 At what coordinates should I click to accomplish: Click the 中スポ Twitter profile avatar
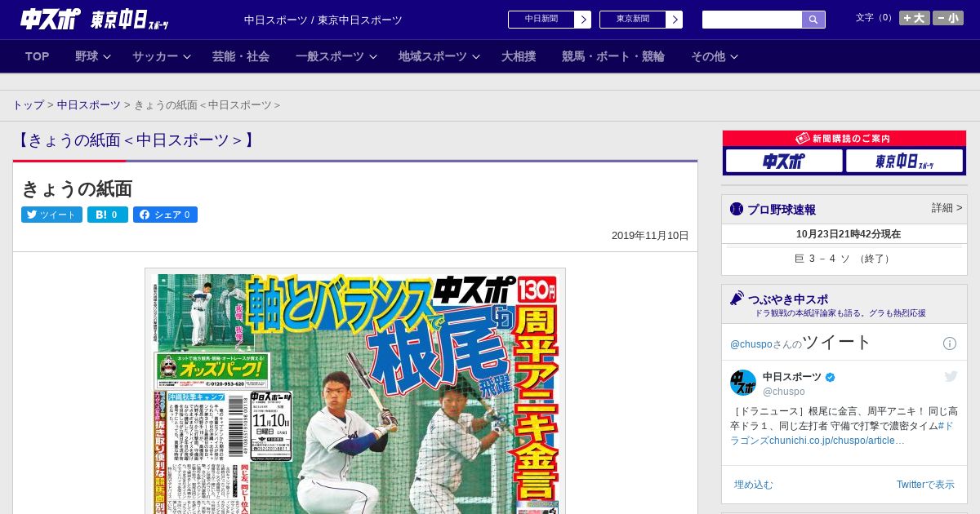coord(743,383)
